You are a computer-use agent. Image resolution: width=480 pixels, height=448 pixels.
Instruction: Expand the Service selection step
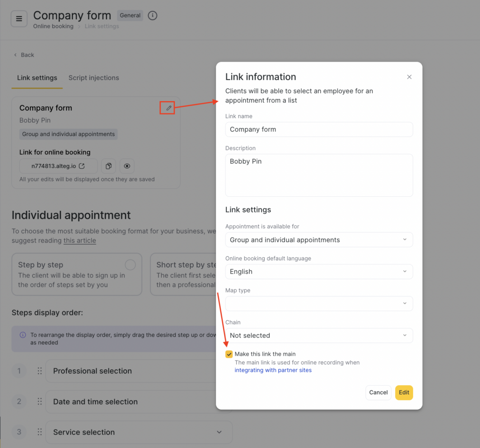tap(219, 432)
